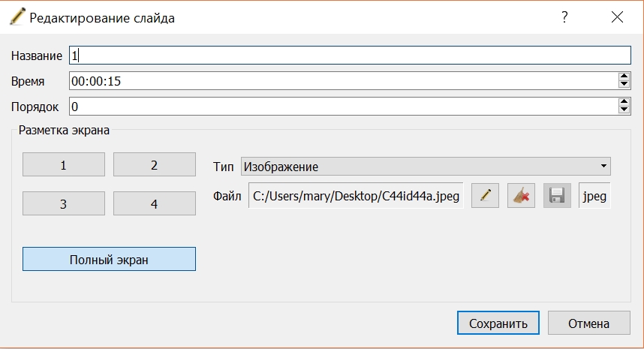Click the pencil edit file icon

click(485, 196)
